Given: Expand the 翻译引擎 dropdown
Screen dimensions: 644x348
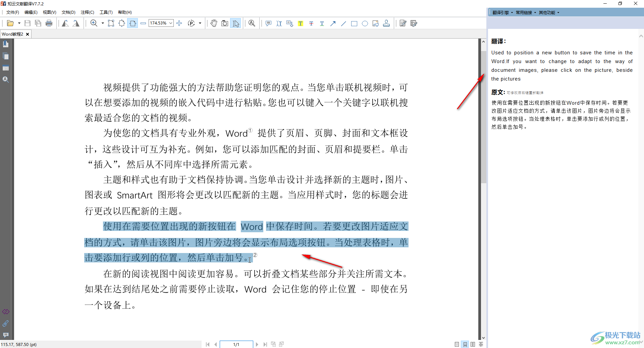Looking at the screenshot, I should (502, 12).
